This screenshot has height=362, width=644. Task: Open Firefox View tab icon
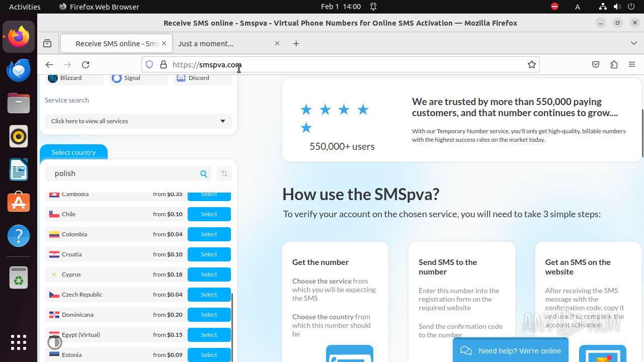47,43
